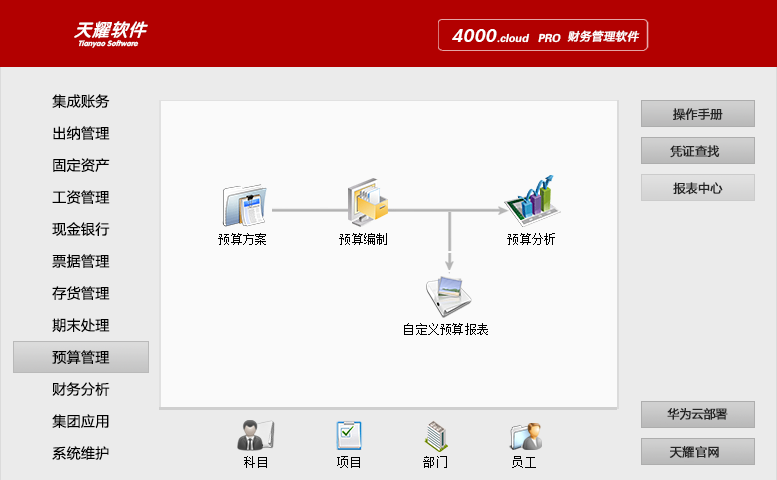
Task: Open the 预算方案 budget plan icon
Action: [243, 206]
